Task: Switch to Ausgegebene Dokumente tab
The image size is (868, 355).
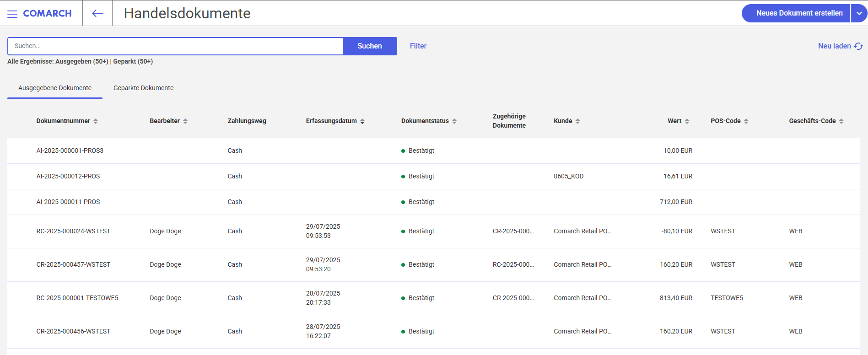Action: 55,88
